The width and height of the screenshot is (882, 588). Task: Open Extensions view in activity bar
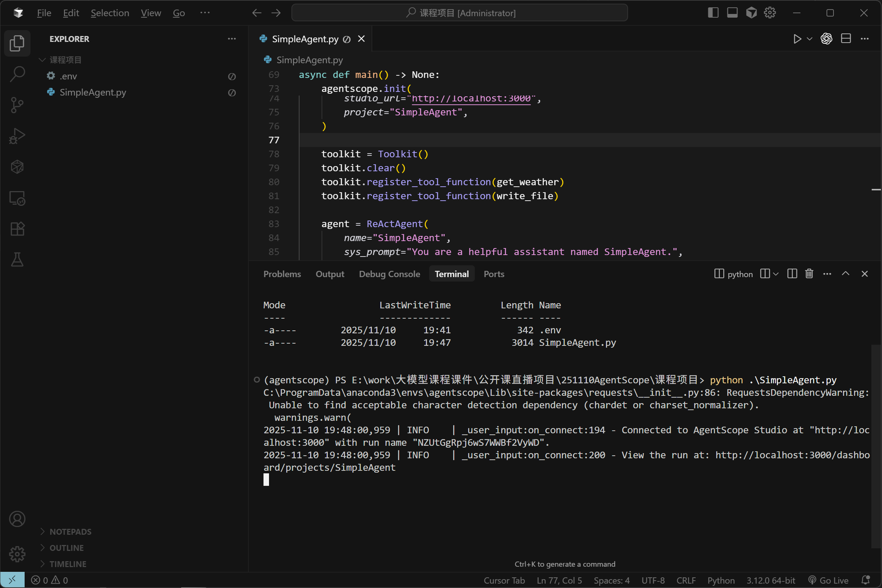(x=17, y=229)
